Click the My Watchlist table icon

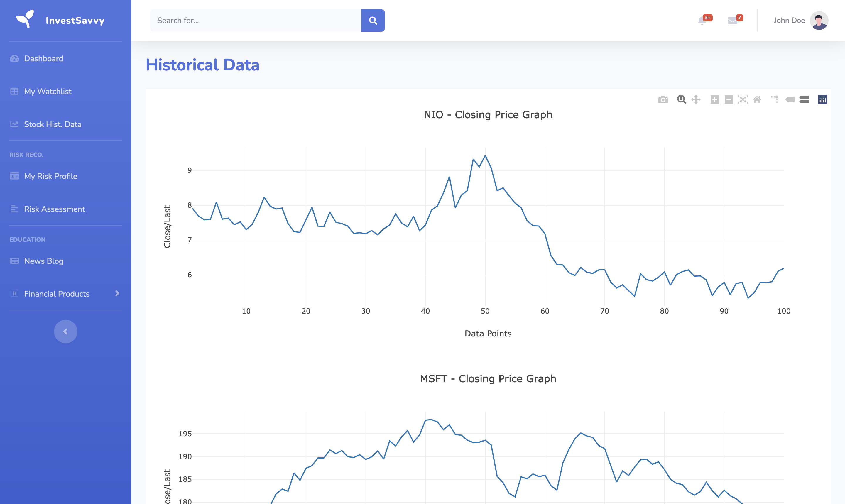coord(14,91)
